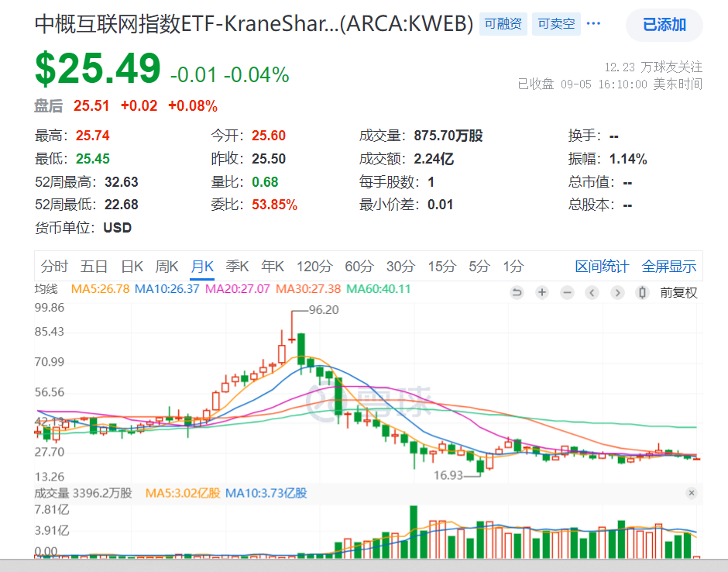Click the 12.23 万球友关注 follower count

pyautogui.click(x=653, y=67)
